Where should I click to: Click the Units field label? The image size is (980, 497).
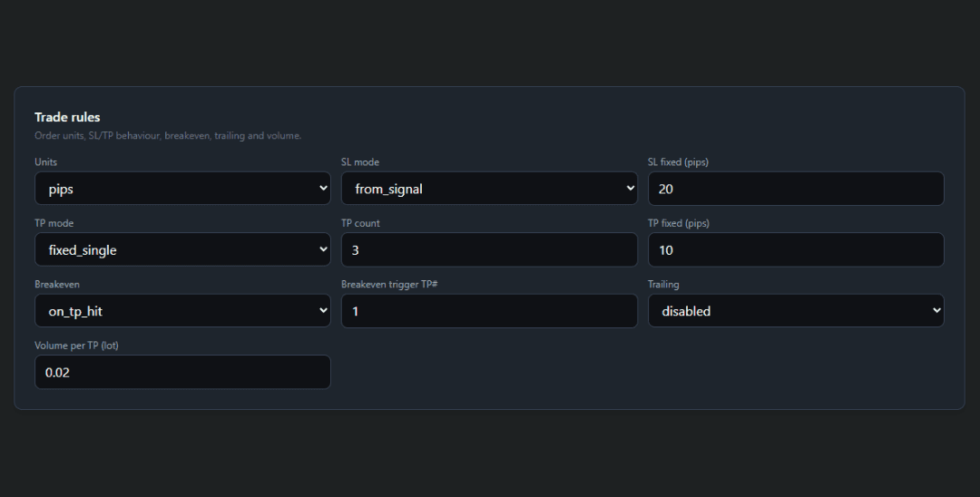tap(45, 162)
